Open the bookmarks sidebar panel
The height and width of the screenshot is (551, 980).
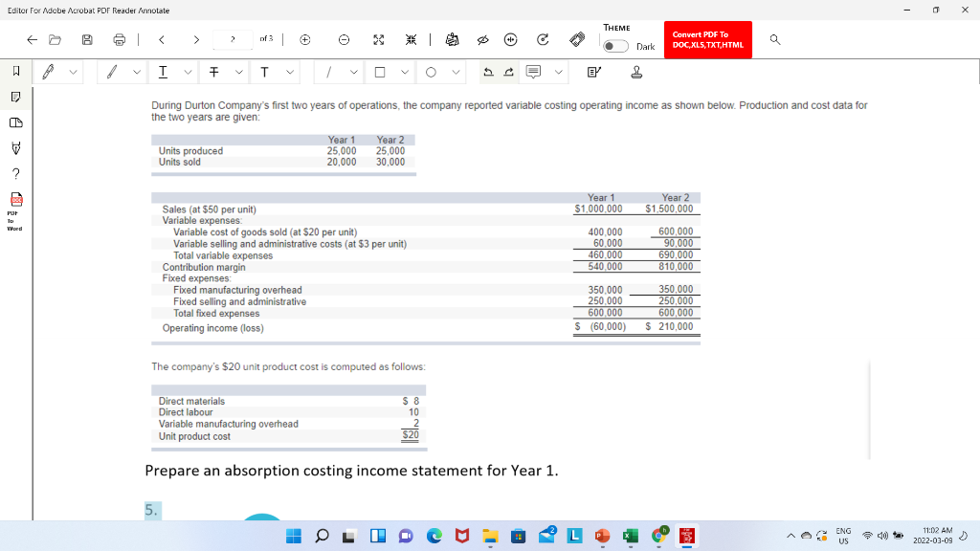tap(14, 72)
